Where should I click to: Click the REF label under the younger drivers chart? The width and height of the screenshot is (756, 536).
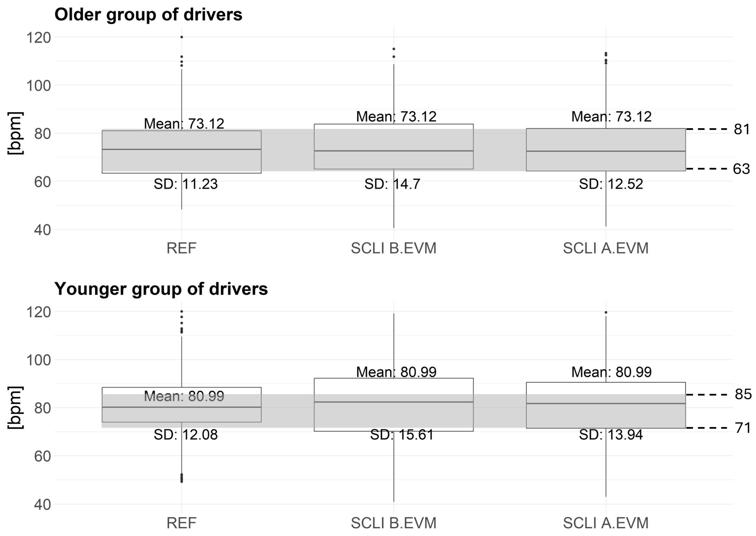click(181, 523)
